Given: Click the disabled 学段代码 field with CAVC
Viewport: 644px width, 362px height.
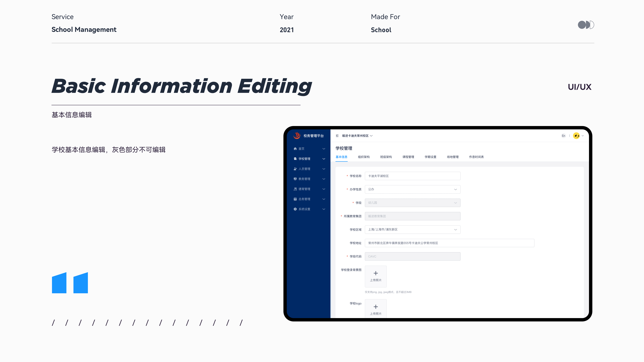Looking at the screenshot, I should click(x=413, y=256).
